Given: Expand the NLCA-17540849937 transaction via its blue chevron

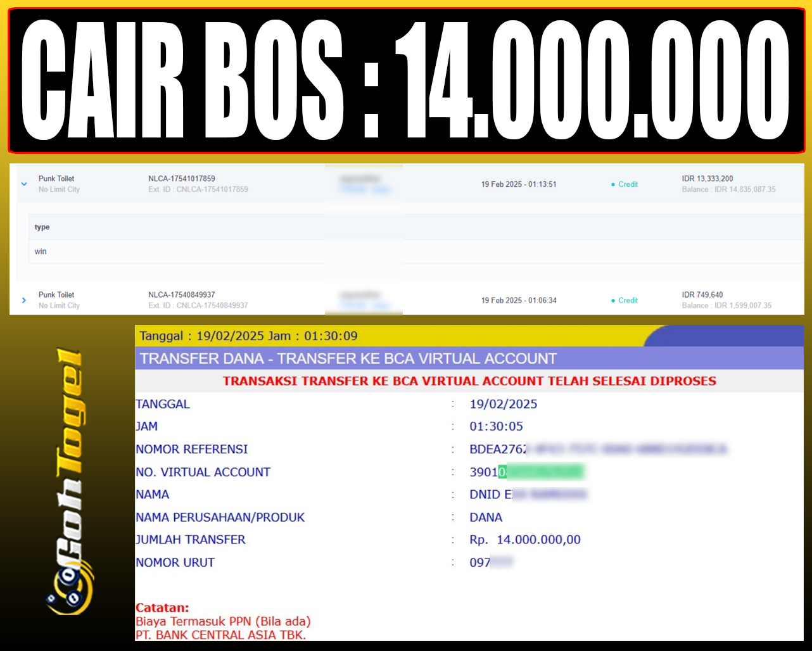Looking at the screenshot, I should [24, 300].
